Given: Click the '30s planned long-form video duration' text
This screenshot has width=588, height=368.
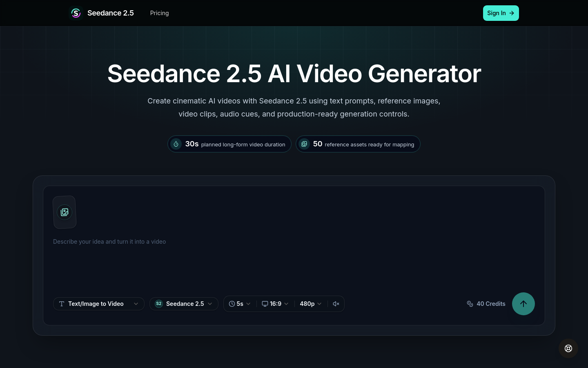Looking at the screenshot, I should point(235,144).
